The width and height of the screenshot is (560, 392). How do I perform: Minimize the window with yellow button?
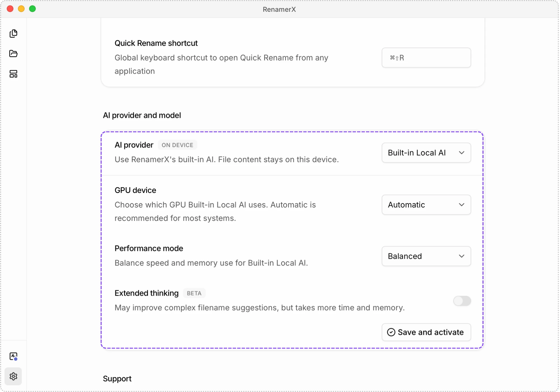[21, 9]
